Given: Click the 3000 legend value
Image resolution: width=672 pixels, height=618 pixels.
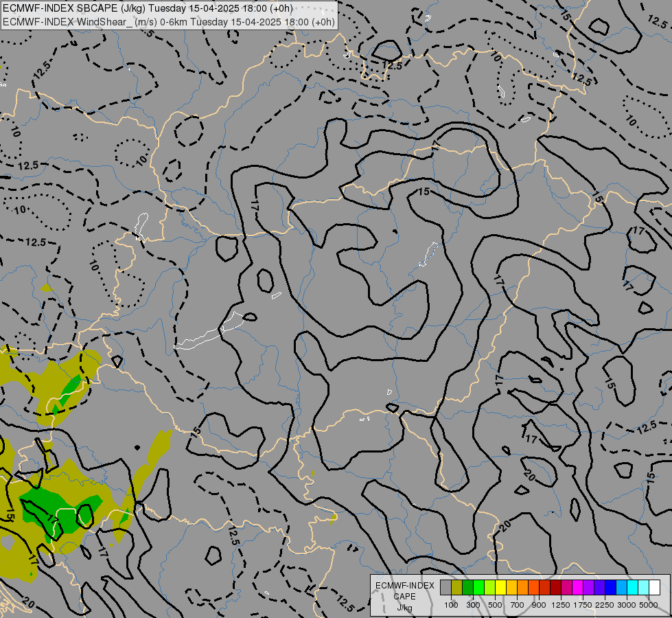Looking at the screenshot, I should click(627, 605).
